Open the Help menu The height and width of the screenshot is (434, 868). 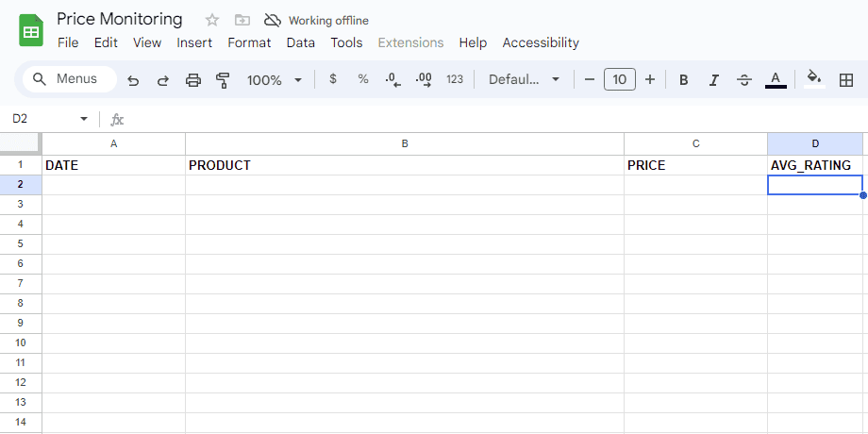[x=473, y=42]
